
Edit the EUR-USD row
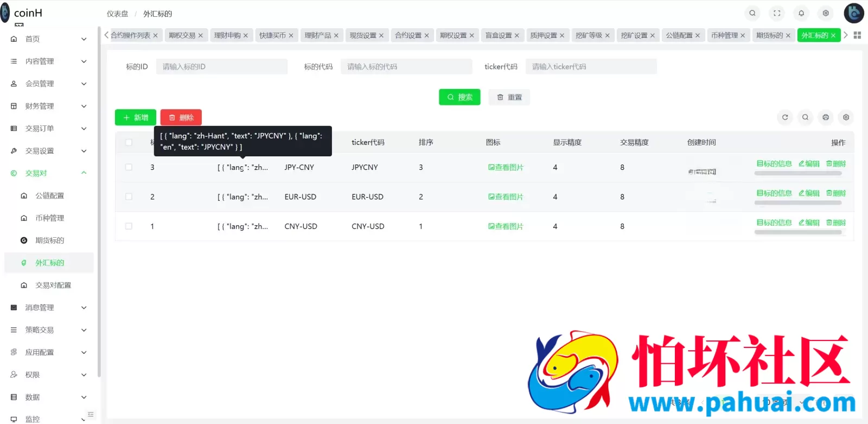(x=809, y=193)
